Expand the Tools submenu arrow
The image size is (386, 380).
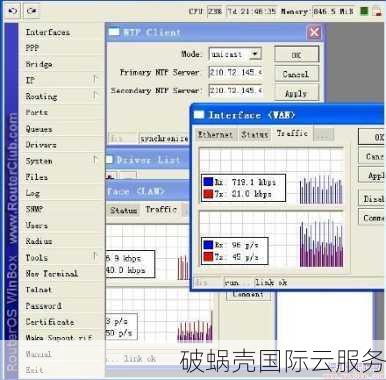95,257
